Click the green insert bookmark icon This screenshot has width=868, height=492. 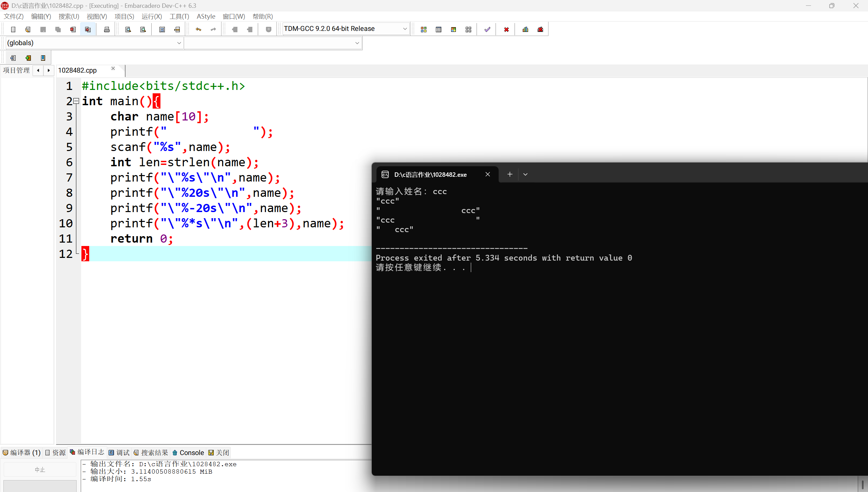pos(28,58)
